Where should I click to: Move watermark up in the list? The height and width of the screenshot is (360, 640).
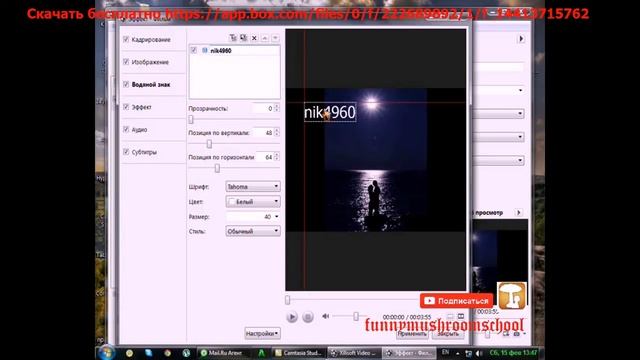[265, 38]
